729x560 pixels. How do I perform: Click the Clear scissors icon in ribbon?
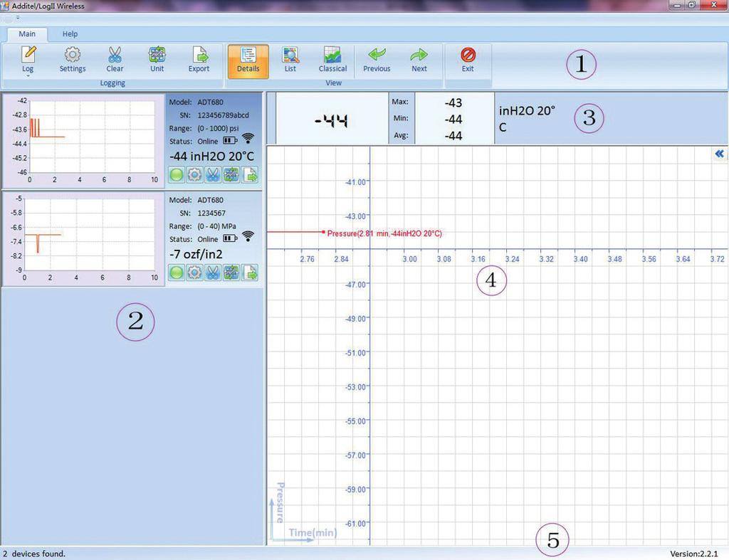tap(115, 60)
